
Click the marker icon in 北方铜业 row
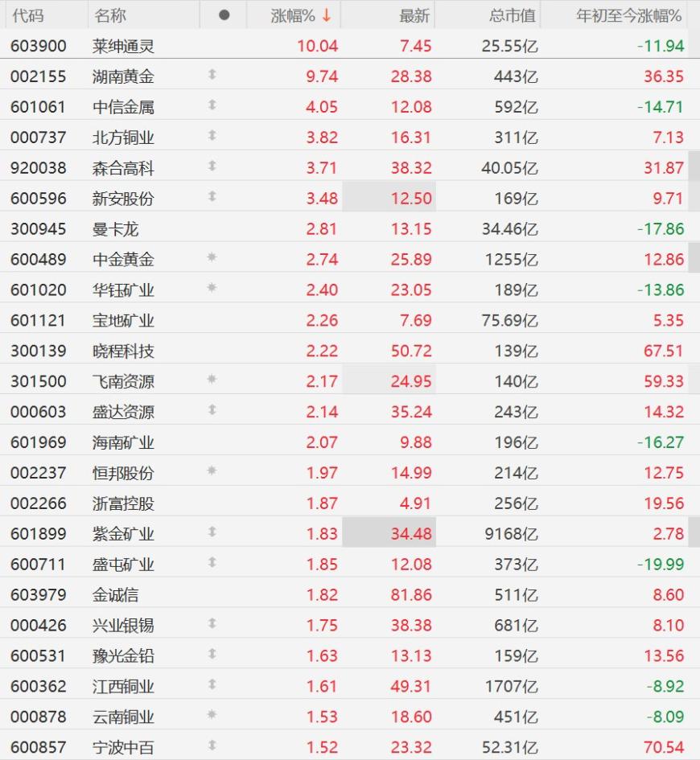212,136
